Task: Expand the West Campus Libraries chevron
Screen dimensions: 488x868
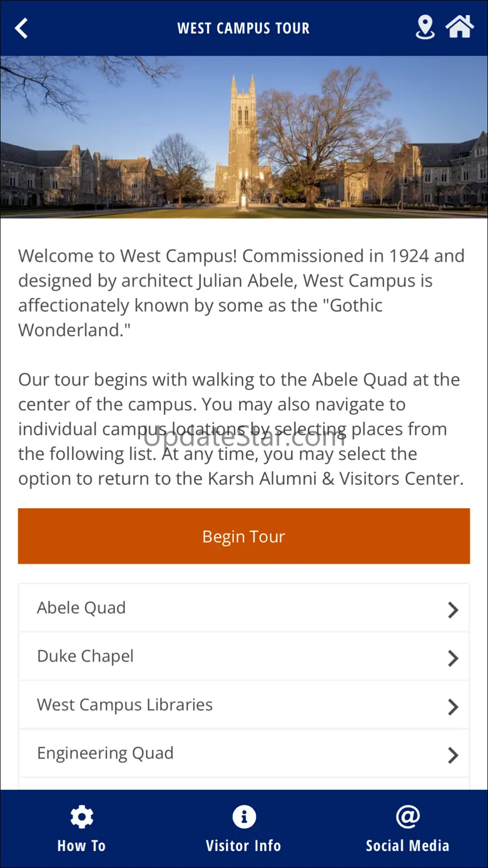Action: pyautogui.click(x=453, y=707)
